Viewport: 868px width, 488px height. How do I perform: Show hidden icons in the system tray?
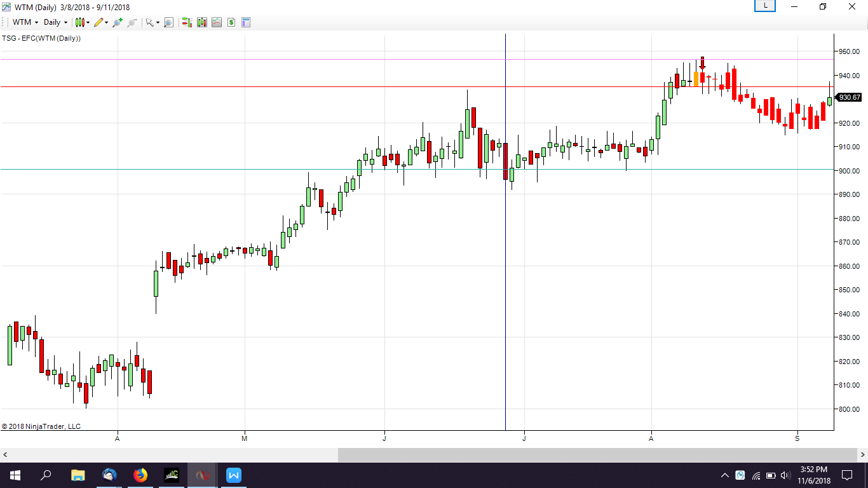[724, 475]
